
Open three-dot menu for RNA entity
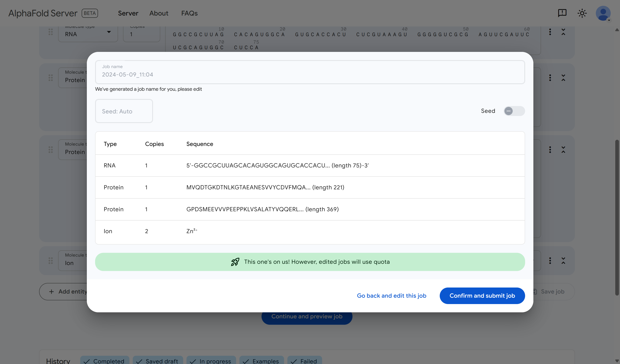(550, 32)
